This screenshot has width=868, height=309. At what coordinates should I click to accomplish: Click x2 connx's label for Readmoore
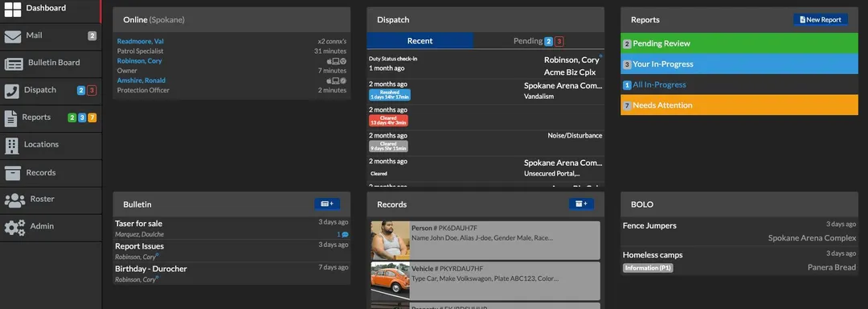point(332,42)
